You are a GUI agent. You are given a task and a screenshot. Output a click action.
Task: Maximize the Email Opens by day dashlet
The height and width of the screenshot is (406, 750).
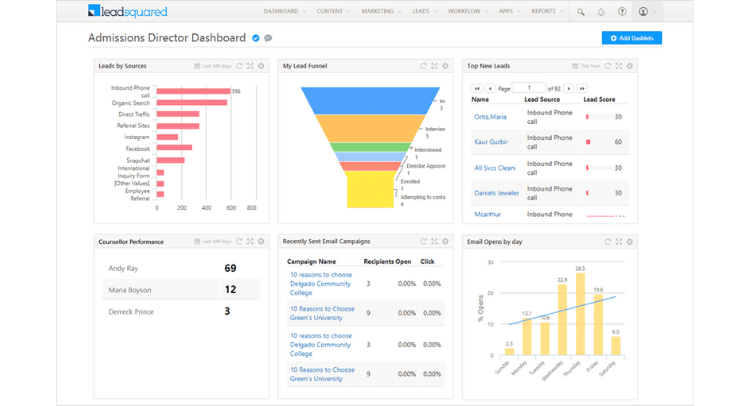click(618, 242)
